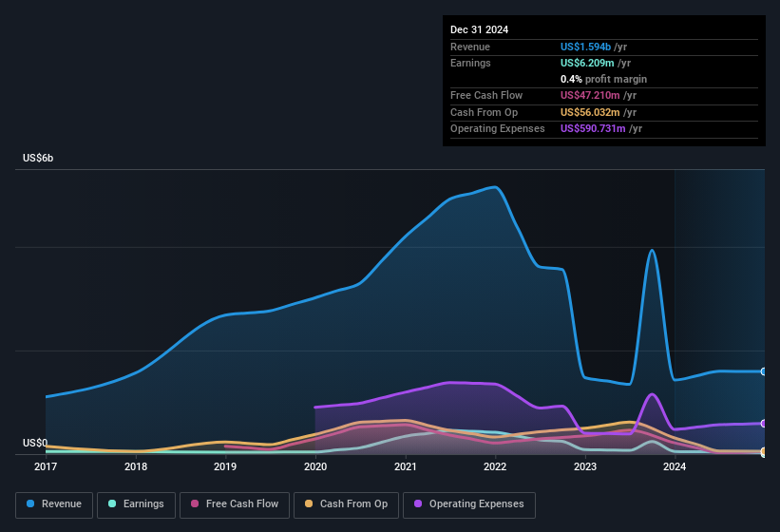Toggle the Free Cash Flow legend button
Viewport: 780px width, 532px height.
(x=235, y=504)
